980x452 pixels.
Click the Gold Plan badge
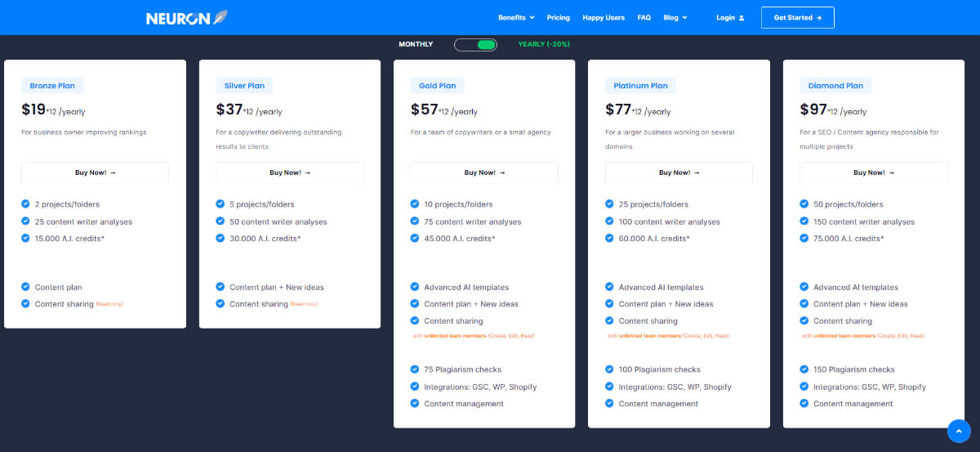[x=437, y=85]
